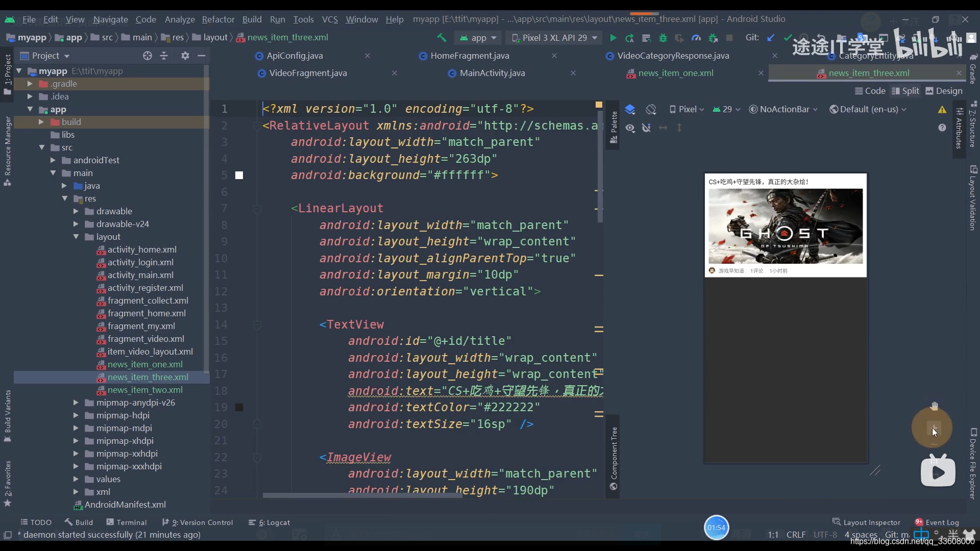
Task: Click the Run with Coverage icon
Action: tap(679, 38)
